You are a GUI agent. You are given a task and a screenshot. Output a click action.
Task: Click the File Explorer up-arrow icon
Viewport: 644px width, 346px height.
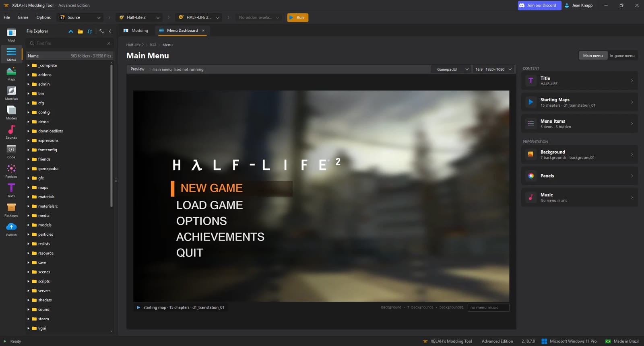(x=71, y=31)
